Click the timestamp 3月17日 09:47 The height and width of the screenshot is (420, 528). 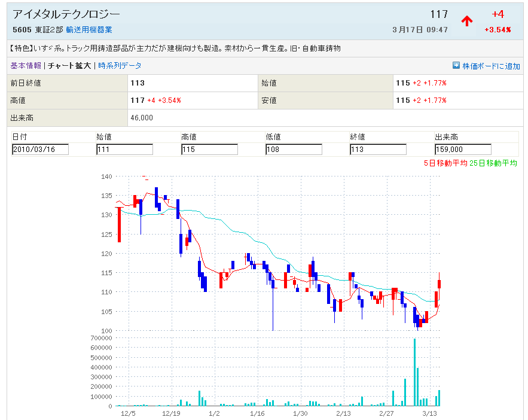click(420, 30)
